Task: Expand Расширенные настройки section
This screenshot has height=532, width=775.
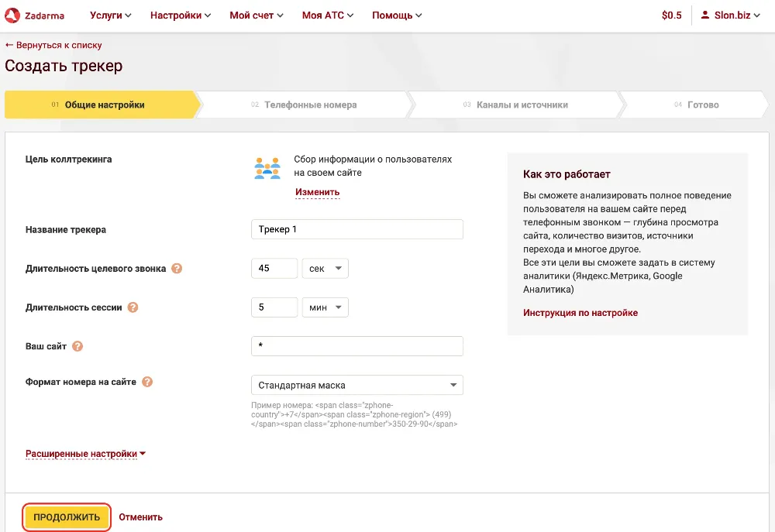Action: [x=85, y=454]
